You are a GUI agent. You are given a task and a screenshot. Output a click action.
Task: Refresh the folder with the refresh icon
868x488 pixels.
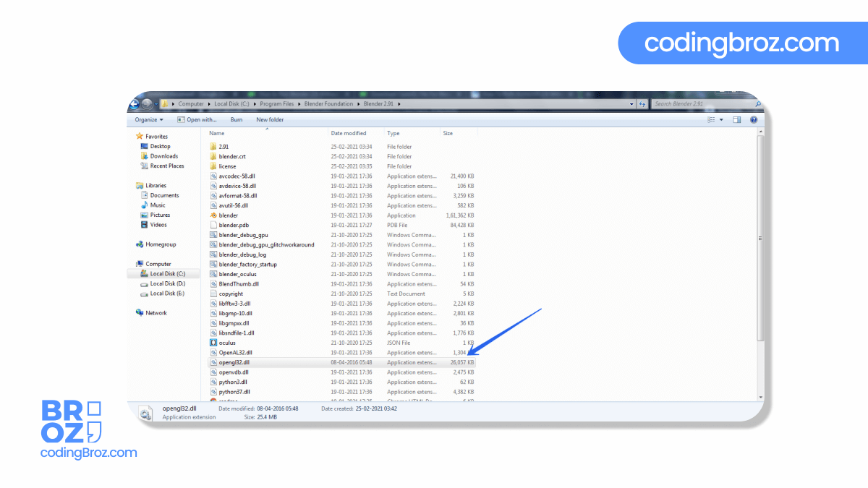click(x=643, y=103)
